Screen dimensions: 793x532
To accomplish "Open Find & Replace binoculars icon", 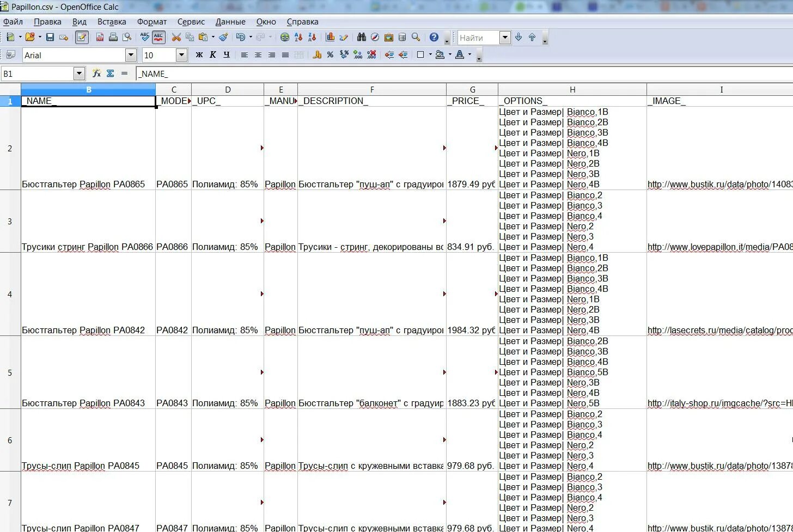I will (362, 37).
